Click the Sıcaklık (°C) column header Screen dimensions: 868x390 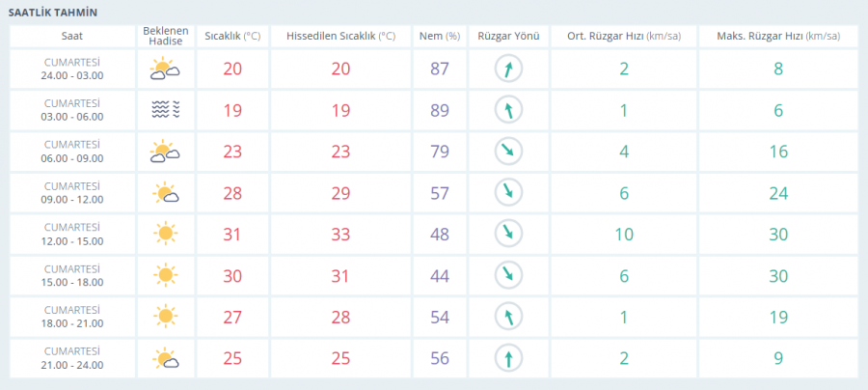tap(232, 37)
